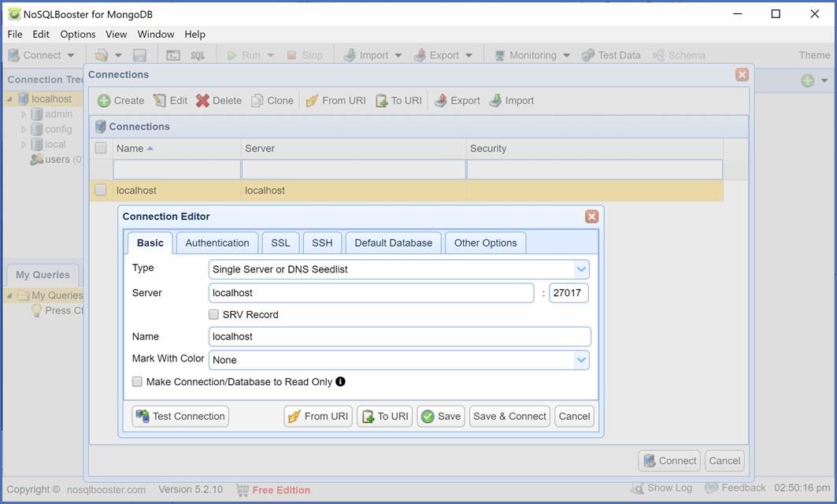
Task: Click Cancel in the Connection Editor
Action: point(574,417)
